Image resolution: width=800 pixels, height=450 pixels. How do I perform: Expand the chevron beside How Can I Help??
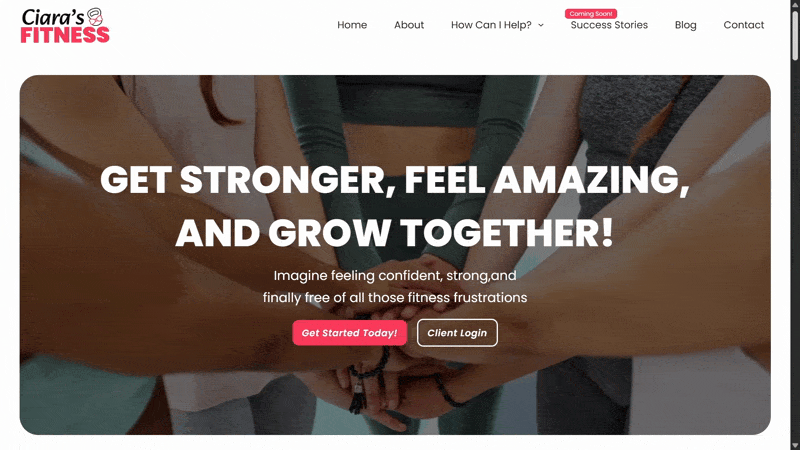tap(541, 25)
